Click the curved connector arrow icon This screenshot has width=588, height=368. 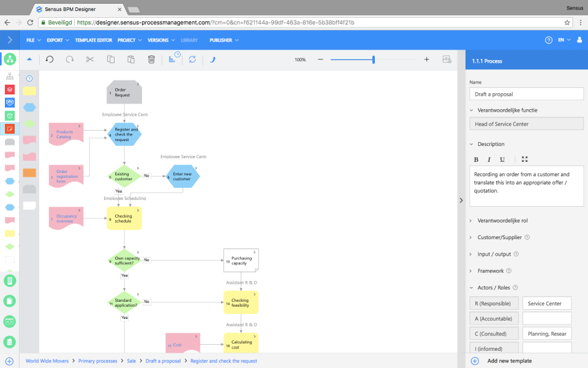pyautogui.click(x=213, y=59)
